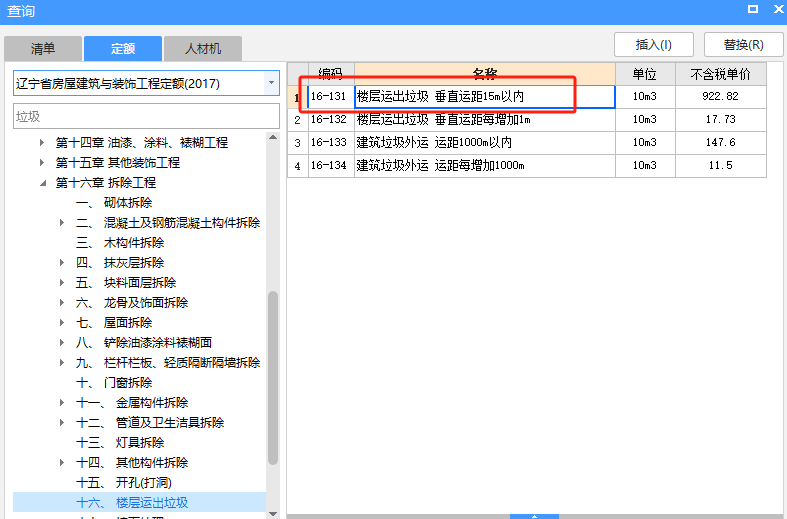The width and height of the screenshot is (787, 519).
Task: Expand 十四、其他构件拆除 node
Action: (x=62, y=462)
